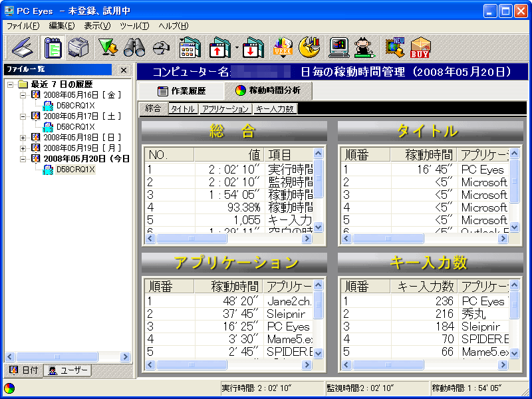Click Jane2ch row in アプリケーション table
This screenshot has width=532, height=399.
[229, 301]
